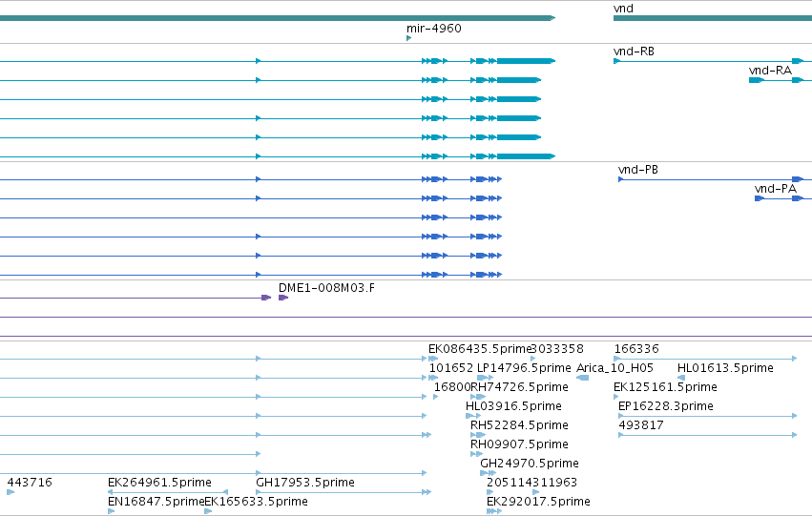This screenshot has width=812, height=516.
Task: Click the vnd gene teal bar
Action: point(713,18)
